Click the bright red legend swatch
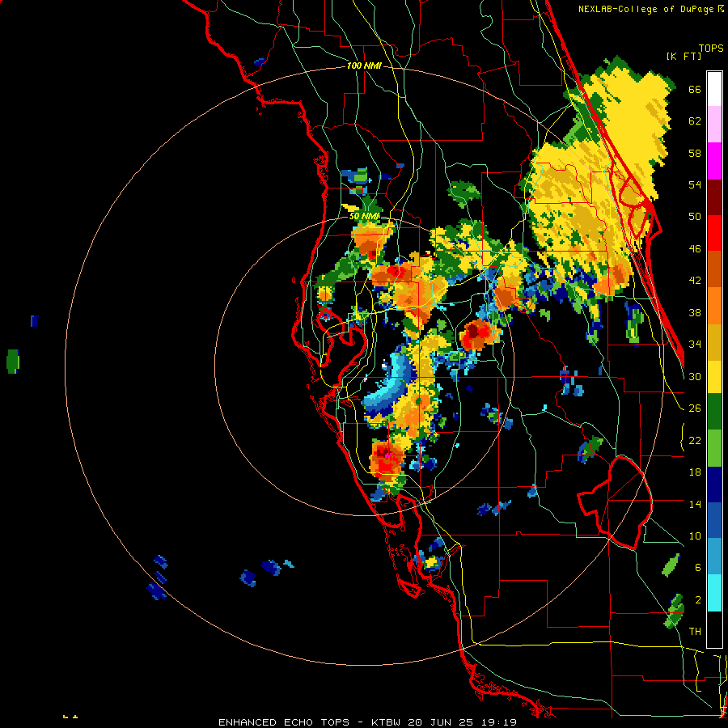The width and height of the screenshot is (728, 728). (714, 233)
